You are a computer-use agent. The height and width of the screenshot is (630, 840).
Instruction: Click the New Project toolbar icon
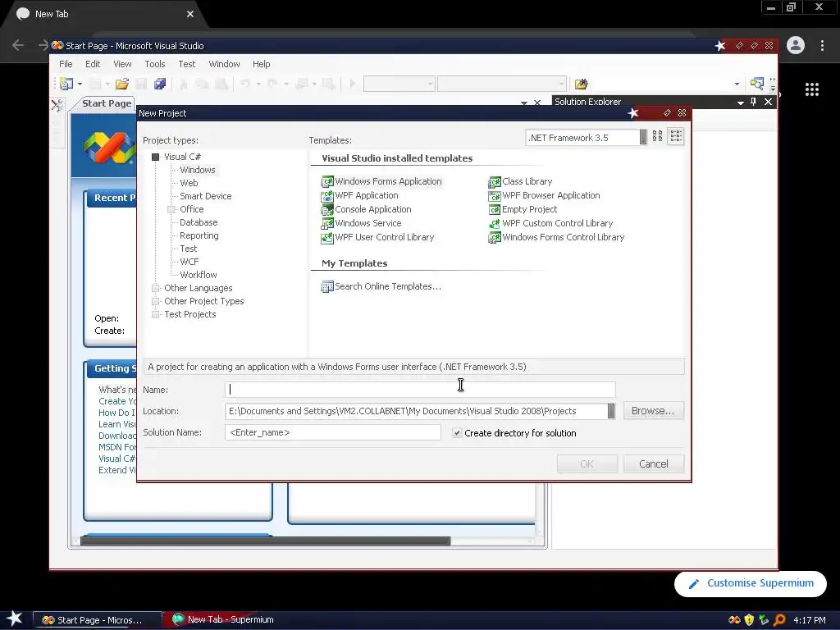(66, 84)
